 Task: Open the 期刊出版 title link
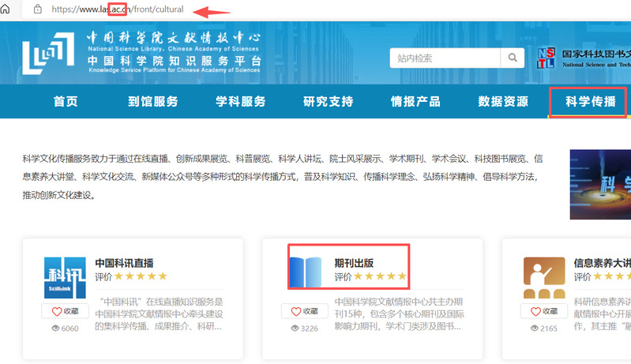(355, 262)
